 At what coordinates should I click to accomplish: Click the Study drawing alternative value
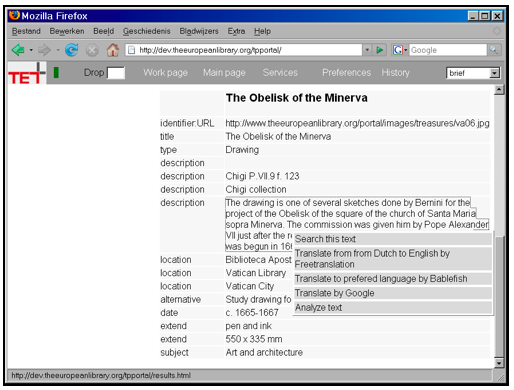(x=258, y=299)
